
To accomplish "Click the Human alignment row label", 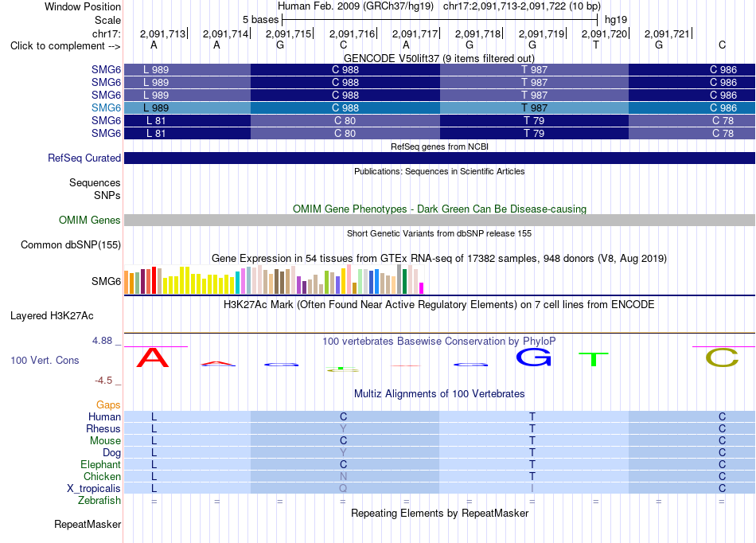I will click(104, 416).
